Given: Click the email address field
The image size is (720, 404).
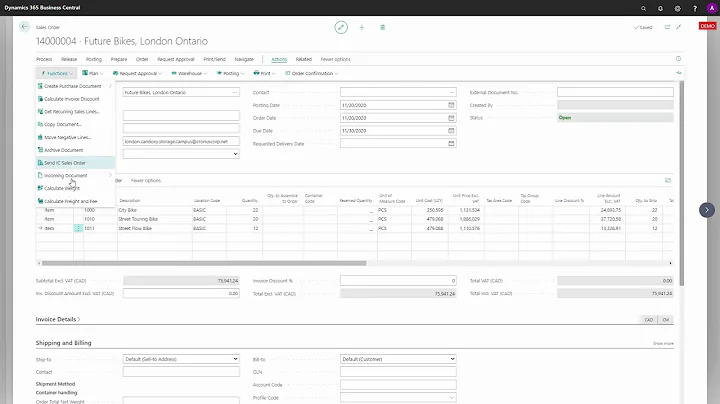Looking at the screenshot, I should click(x=181, y=141).
